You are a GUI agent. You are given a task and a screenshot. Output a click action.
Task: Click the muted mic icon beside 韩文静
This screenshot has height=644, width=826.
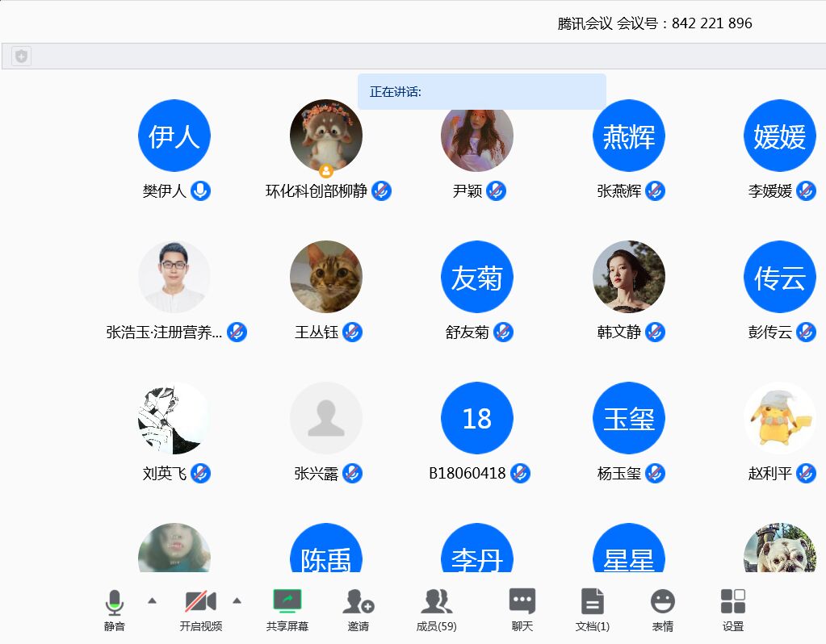(x=655, y=332)
